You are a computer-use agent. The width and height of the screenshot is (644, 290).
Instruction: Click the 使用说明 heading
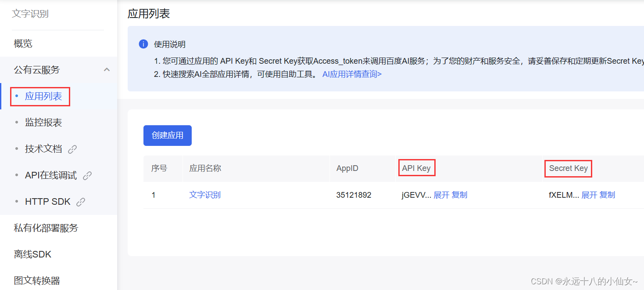tap(170, 44)
